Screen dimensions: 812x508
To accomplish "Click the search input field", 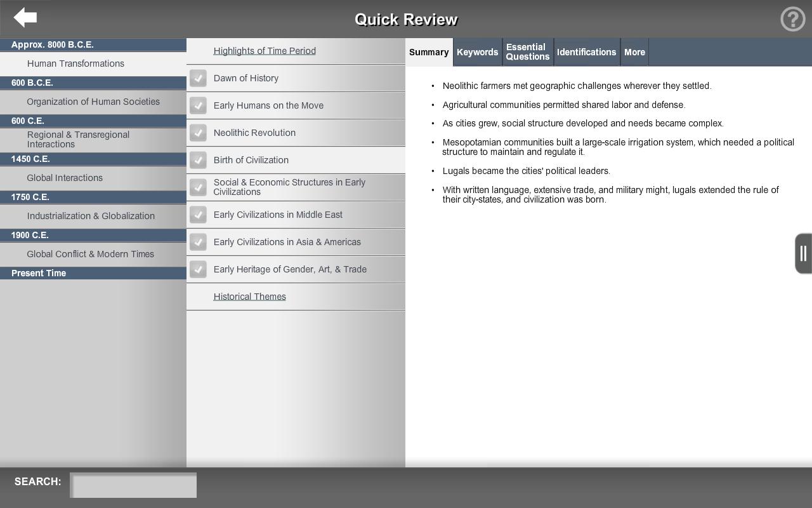I will tap(133, 485).
